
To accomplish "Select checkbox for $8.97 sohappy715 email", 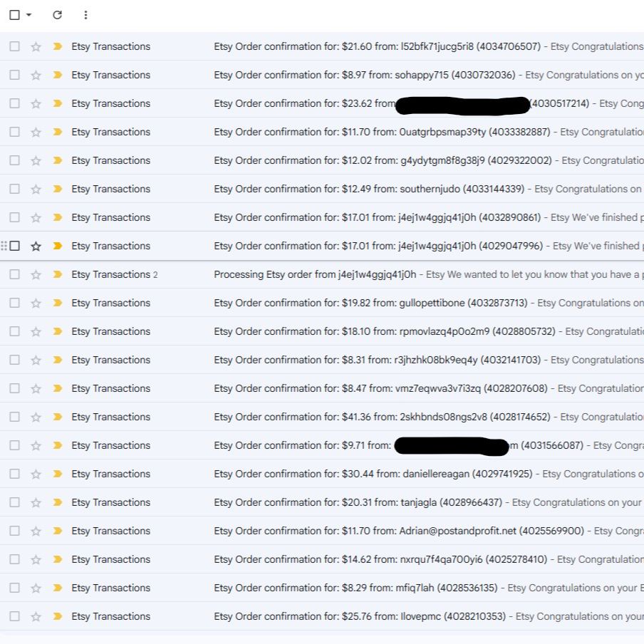I will pyautogui.click(x=15, y=75).
